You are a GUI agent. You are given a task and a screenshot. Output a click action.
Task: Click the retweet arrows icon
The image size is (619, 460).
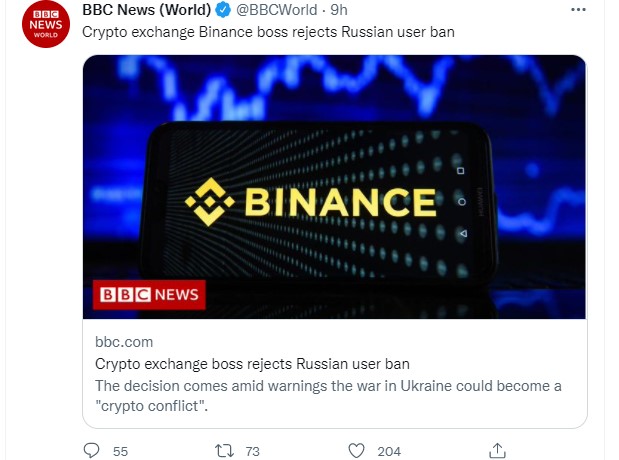(x=224, y=451)
